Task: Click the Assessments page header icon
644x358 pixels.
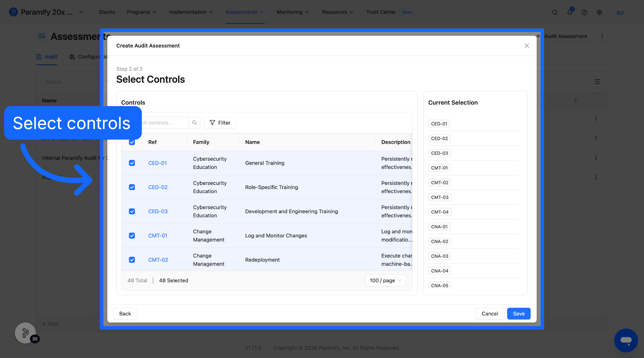Action: tap(42, 36)
